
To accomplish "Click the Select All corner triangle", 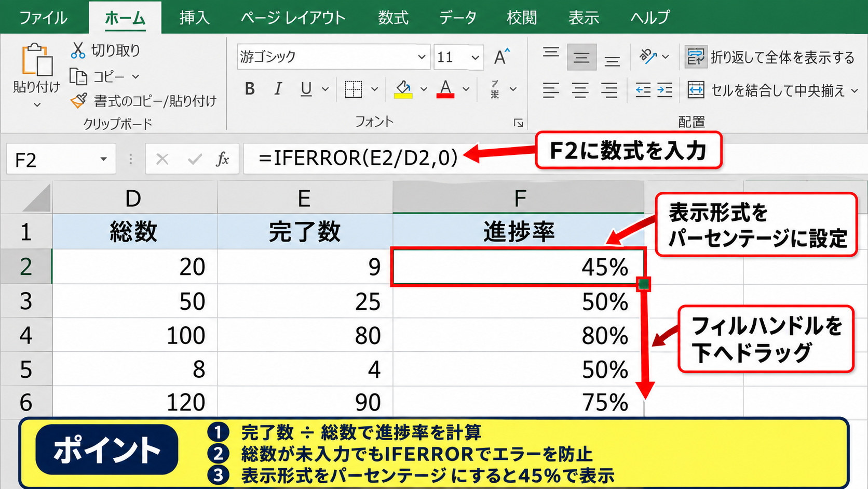I will 37,199.
